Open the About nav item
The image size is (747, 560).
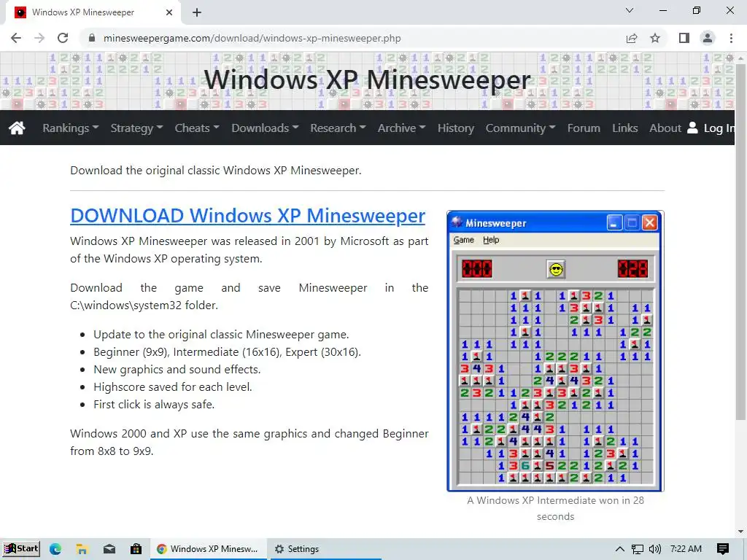[x=665, y=128]
